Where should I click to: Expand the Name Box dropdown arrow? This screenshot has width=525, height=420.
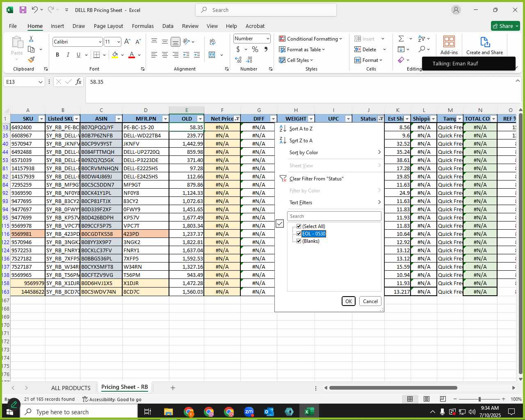pos(40,82)
